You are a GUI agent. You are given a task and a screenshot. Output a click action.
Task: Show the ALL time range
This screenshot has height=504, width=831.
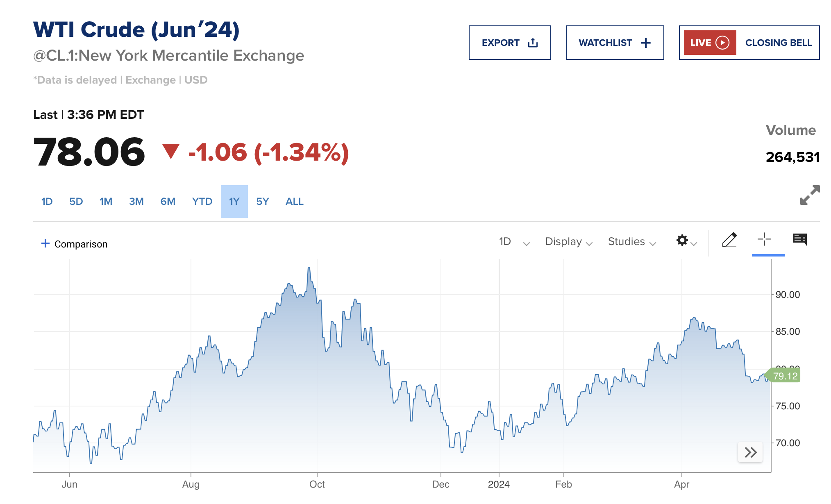(294, 202)
